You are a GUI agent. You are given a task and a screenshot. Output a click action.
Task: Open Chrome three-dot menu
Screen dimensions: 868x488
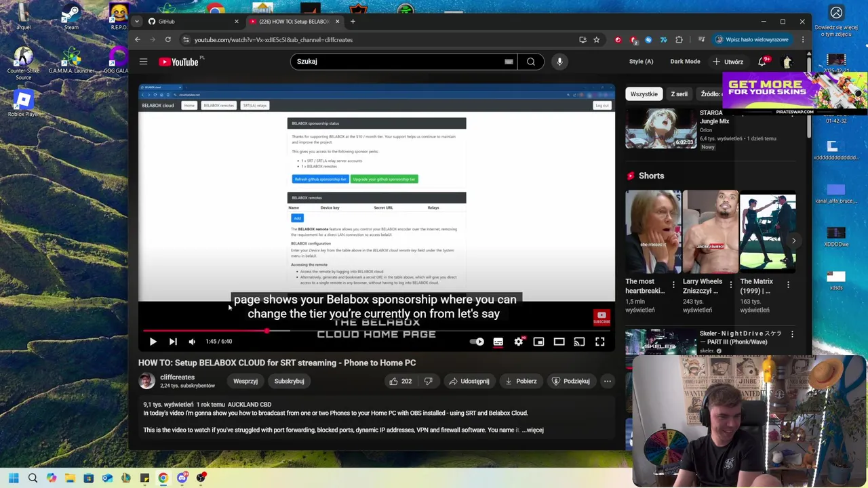pyautogui.click(x=803, y=40)
